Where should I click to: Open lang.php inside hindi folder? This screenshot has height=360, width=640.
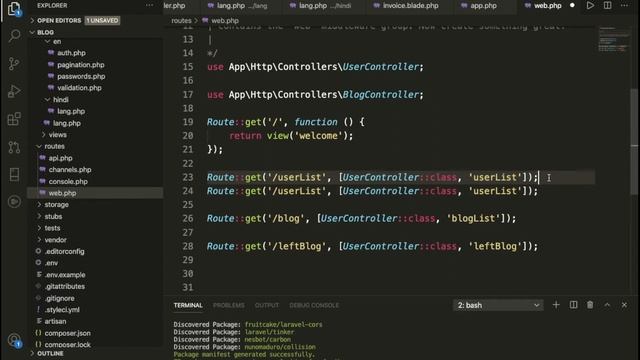71,111
